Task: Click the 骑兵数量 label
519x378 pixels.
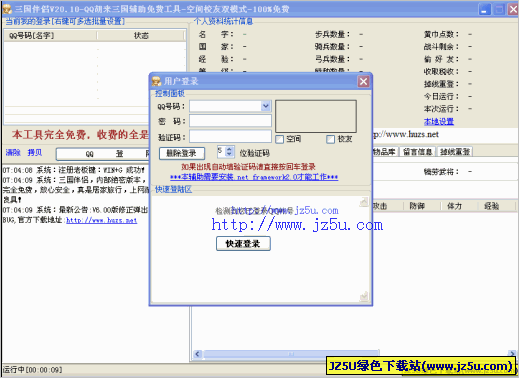Action: pyautogui.click(x=332, y=47)
